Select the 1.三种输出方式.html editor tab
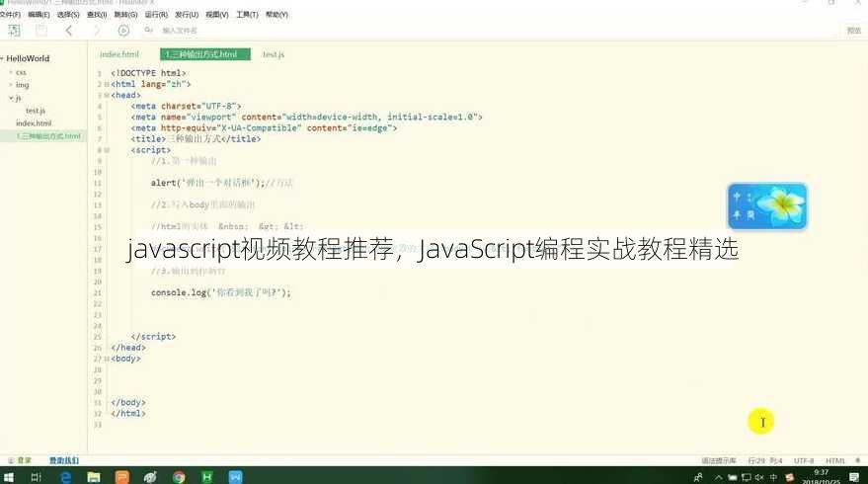868x484 pixels. click(205, 54)
